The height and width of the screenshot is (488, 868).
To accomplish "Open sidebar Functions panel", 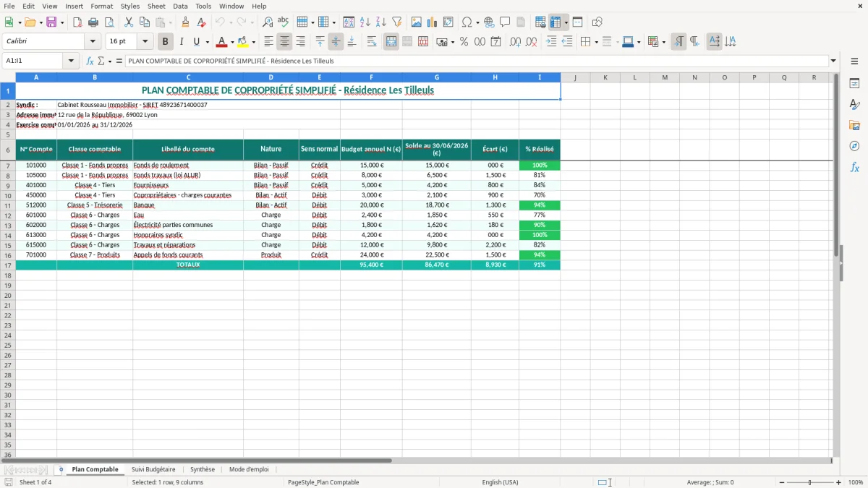I will coord(854,167).
